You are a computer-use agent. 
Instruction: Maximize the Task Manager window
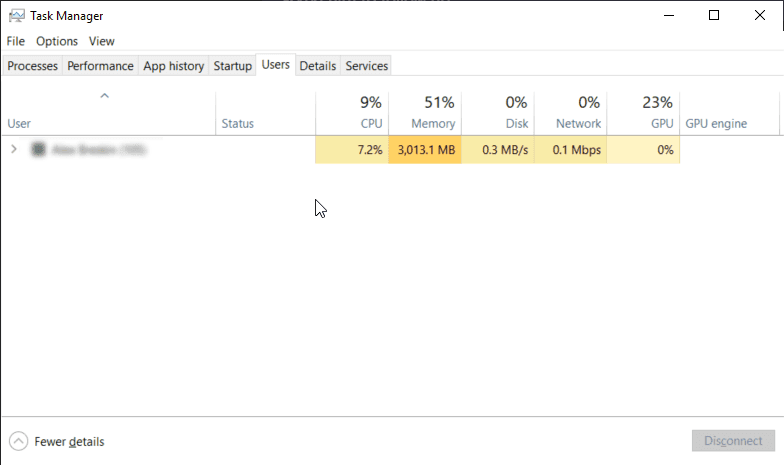pos(714,15)
